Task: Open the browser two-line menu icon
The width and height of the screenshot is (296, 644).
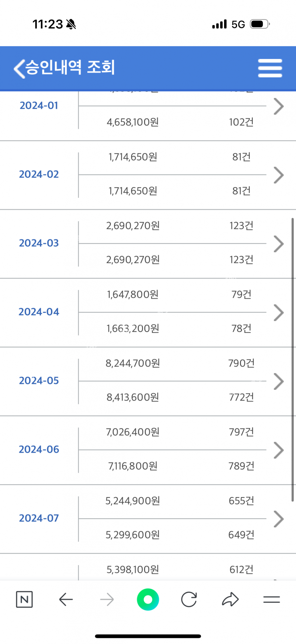Action: (x=271, y=599)
